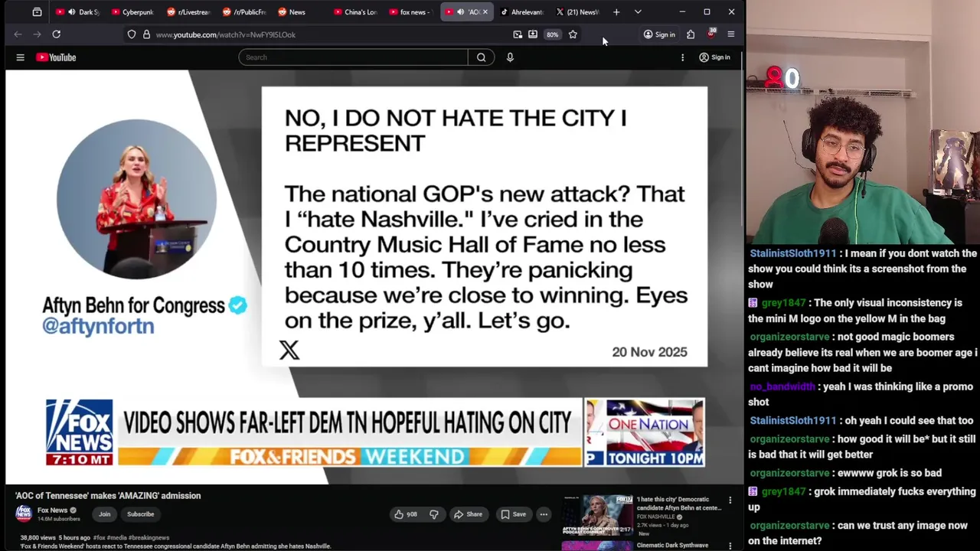
Task: Open the browser application hamburger menu
Action: click(731, 34)
